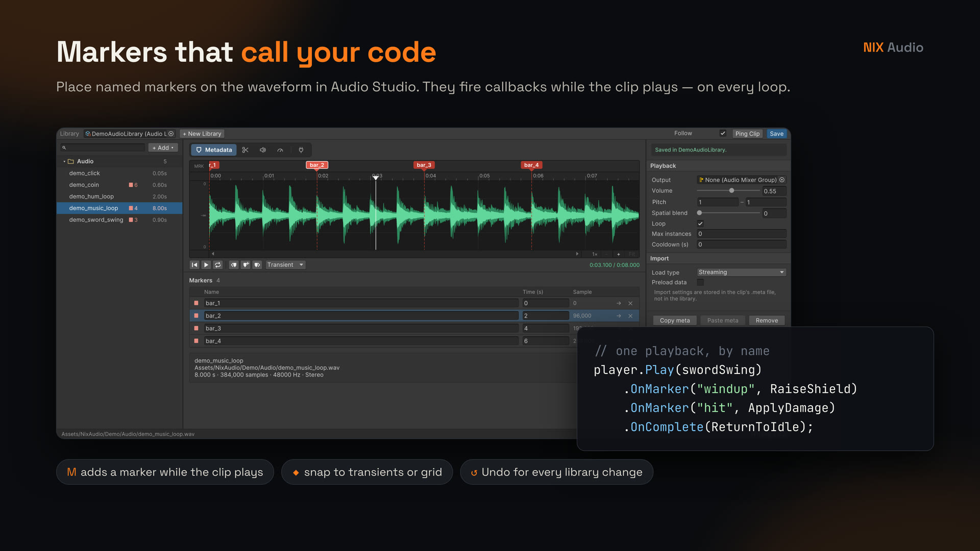Open the Load type Streaming dropdown
The height and width of the screenshot is (551, 980).
point(741,272)
